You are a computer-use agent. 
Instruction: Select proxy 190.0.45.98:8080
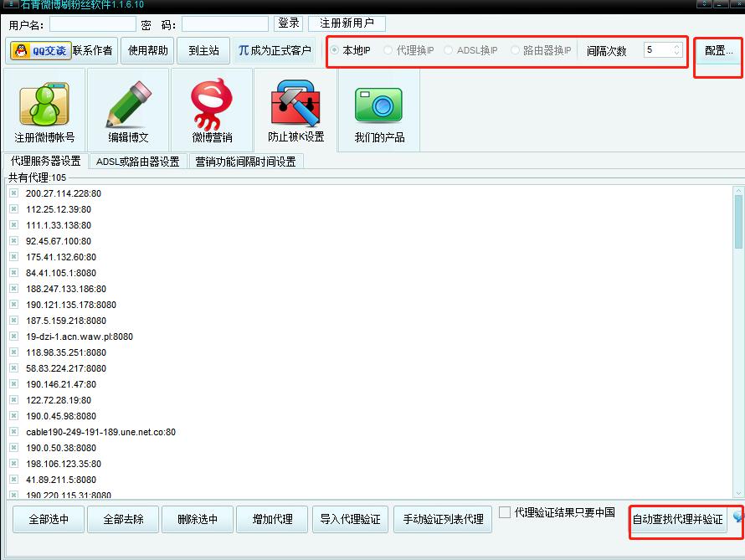pyautogui.click(x=61, y=416)
